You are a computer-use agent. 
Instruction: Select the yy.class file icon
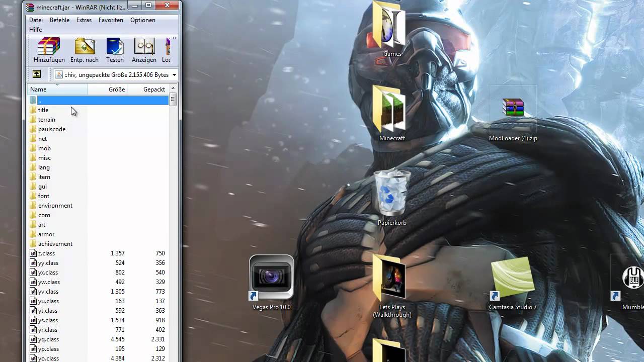(33, 263)
